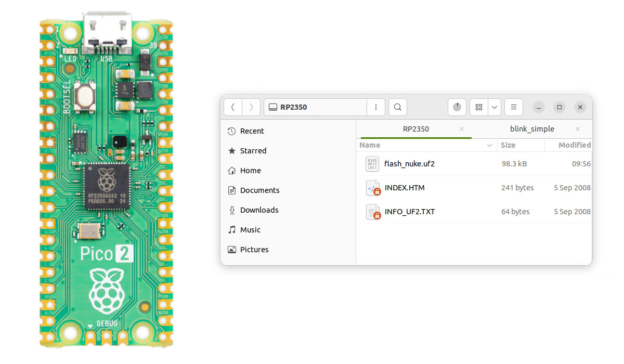Image resolution: width=624 pixels, height=364 pixels.
Task: Sort files by the Modified column header
Action: click(568, 145)
